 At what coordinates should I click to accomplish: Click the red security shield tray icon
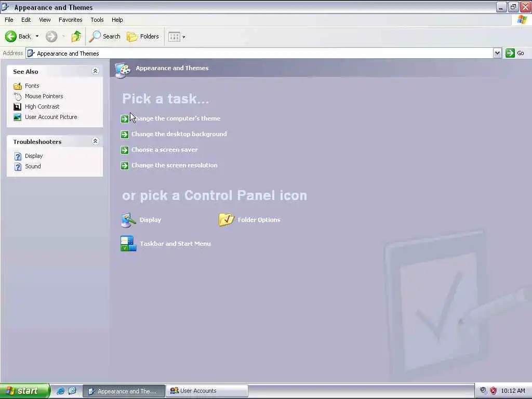(x=493, y=391)
